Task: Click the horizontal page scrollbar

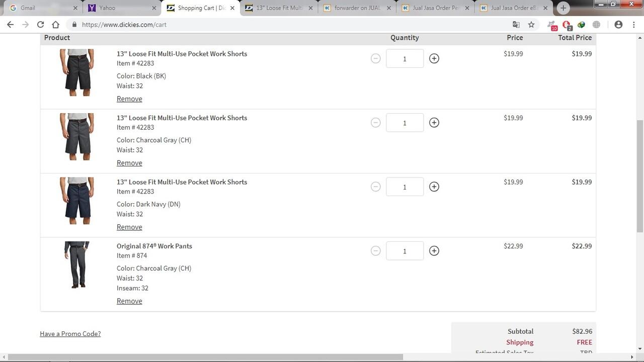Action: pyautogui.click(x=205, y=357)
